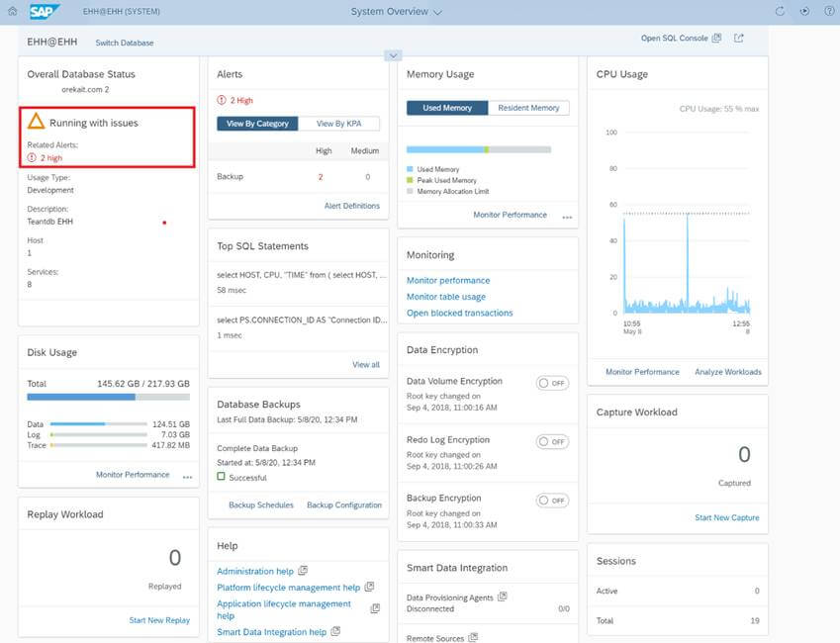Image resolution: width=840 pixels, height=643 pixels.
Task: View all Top SQL Statements
Action: click(x=366, y=364)
